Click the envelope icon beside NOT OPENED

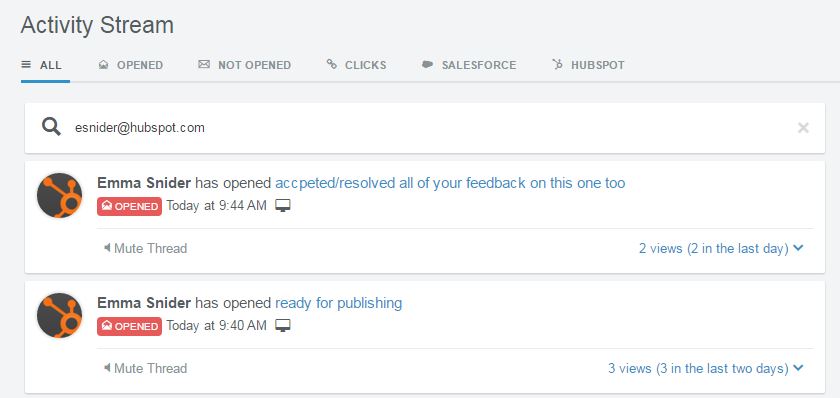coord(204,64)
